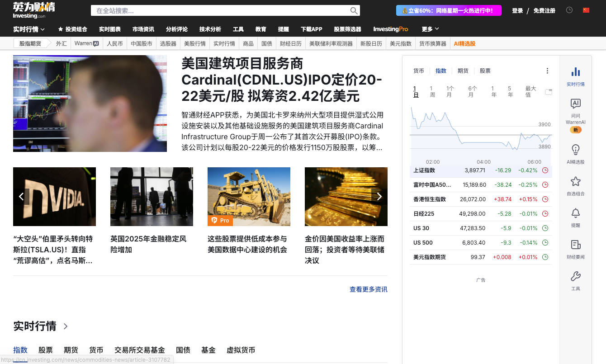The height and width of the screenshot is (364, 606).
Task: Toggle the alert clock beside 美元指数期货
Action: point(545,257)
